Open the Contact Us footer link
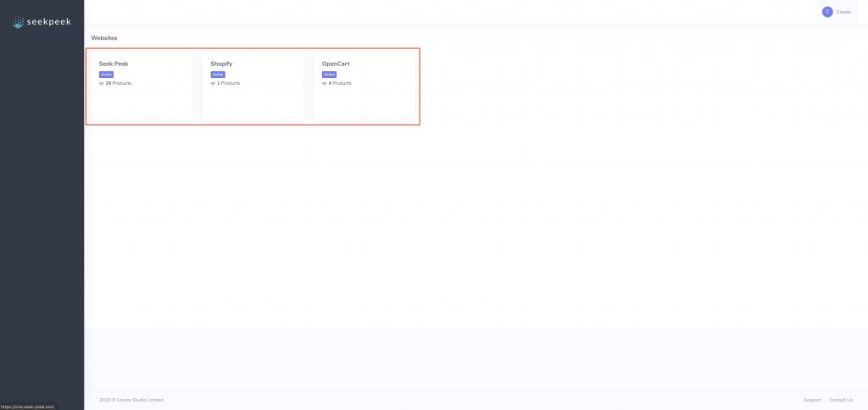 (840, 400)
